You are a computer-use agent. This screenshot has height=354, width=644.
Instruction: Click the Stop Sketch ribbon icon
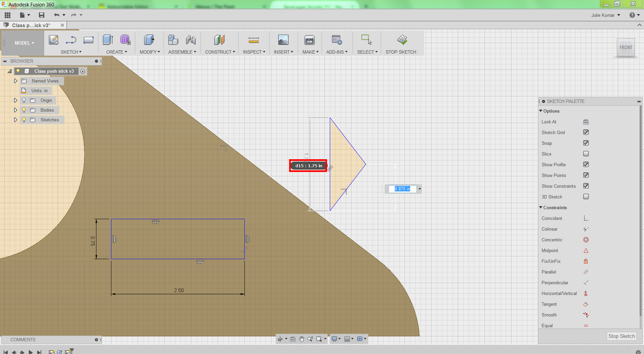click(402, 40)
